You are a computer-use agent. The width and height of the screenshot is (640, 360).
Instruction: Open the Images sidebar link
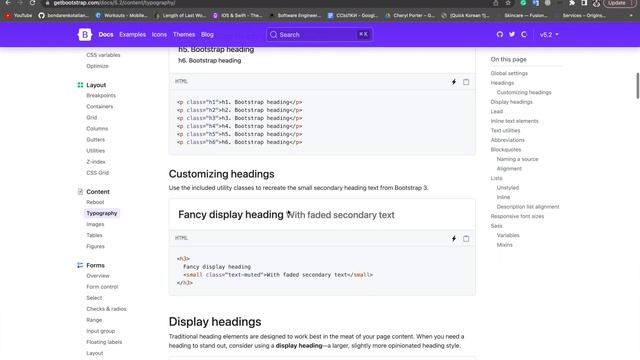pos(95,224)
